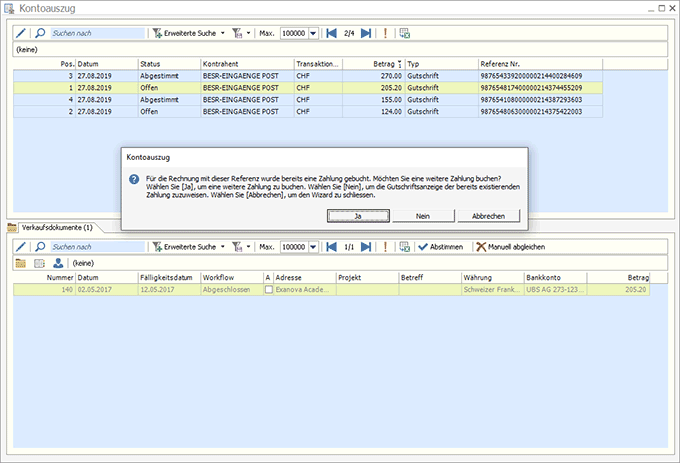Click the lower Suchen nach search field

tap(98, 247)
